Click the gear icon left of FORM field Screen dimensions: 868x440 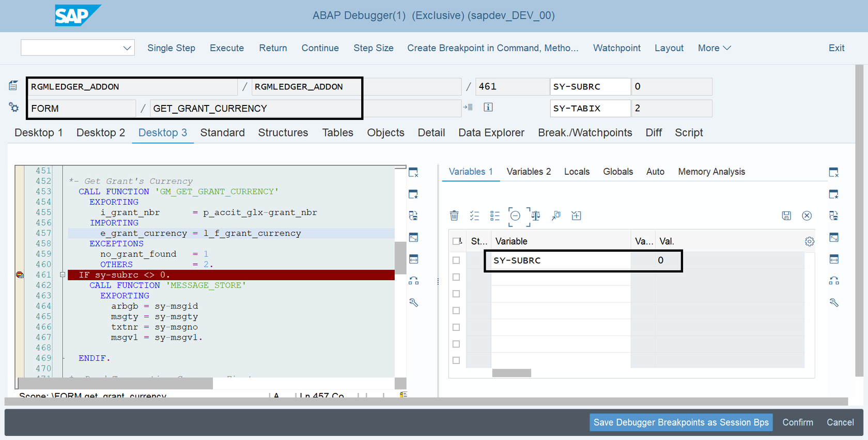[x=13, y=108]
